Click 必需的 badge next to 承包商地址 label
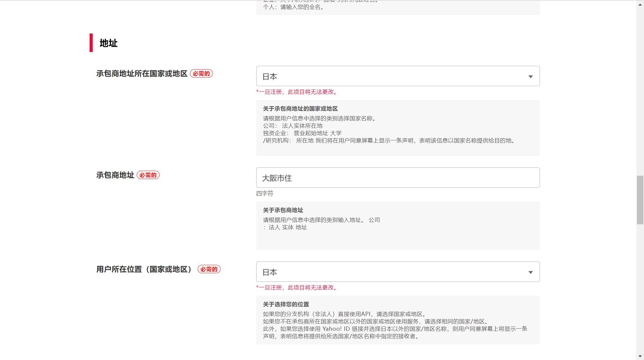The height and width of the screenshot is (360, 644). [148, 175]
